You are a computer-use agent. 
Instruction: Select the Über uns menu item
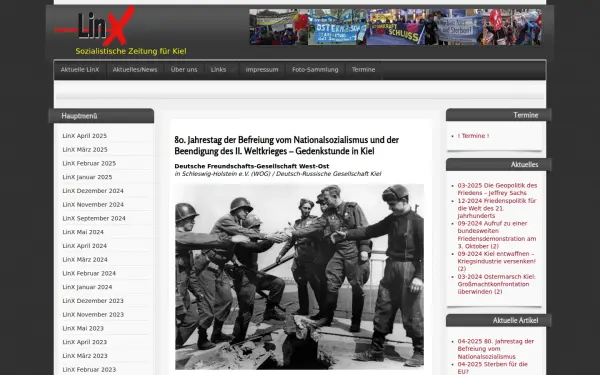pyautogui.click(x=184, y=70)
